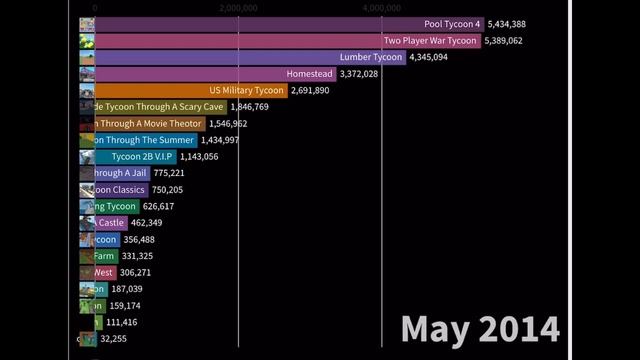Click the value 159,174
Viewport: 640px width, 360px height.
pyautogui.click(x=125, y=306)
